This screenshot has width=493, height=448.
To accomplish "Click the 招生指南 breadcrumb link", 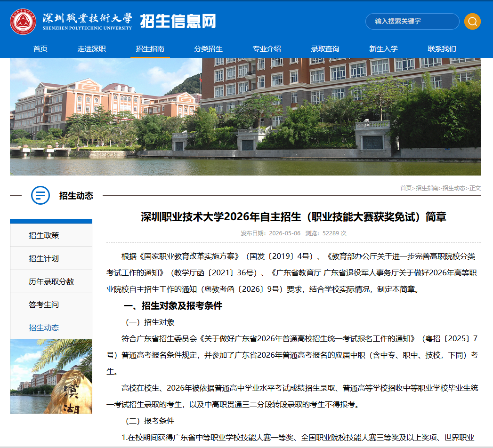I will pyautogui.click(x=427, y=188).
